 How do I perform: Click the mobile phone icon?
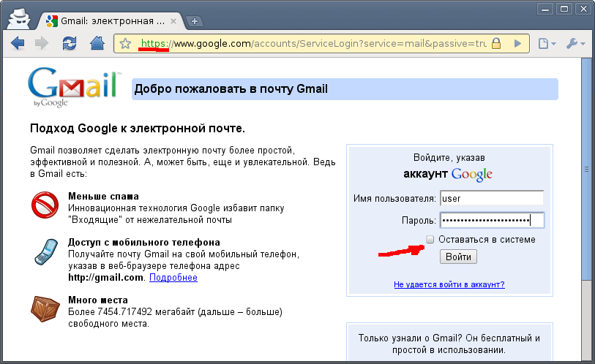46,251
